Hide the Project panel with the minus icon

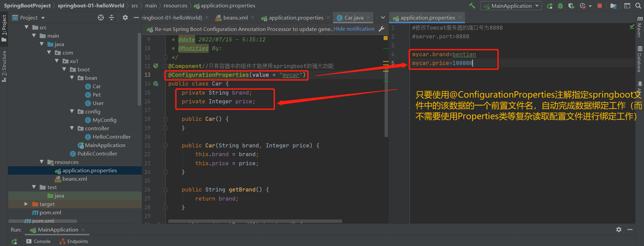click(136, 17)
